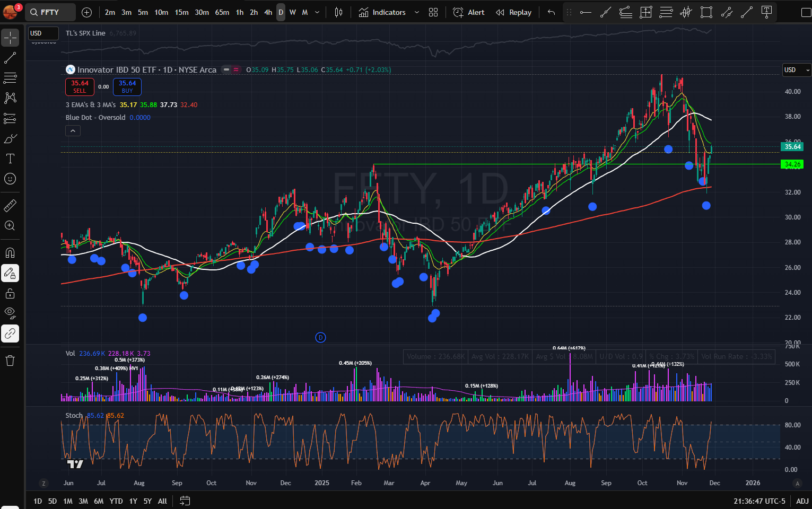Expand indicator templates dropdown arrow

416,12
